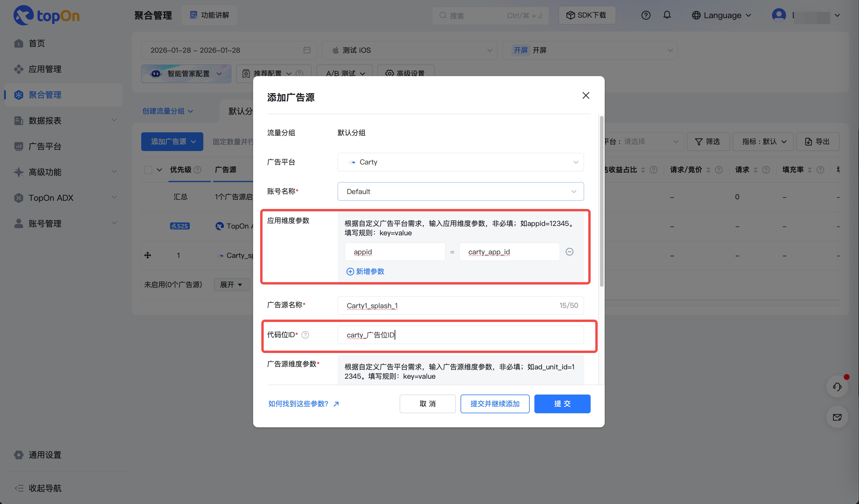Click the mail icon at bottom right
Viewport: 859px width, 504px height.
[x=837, y=417]
